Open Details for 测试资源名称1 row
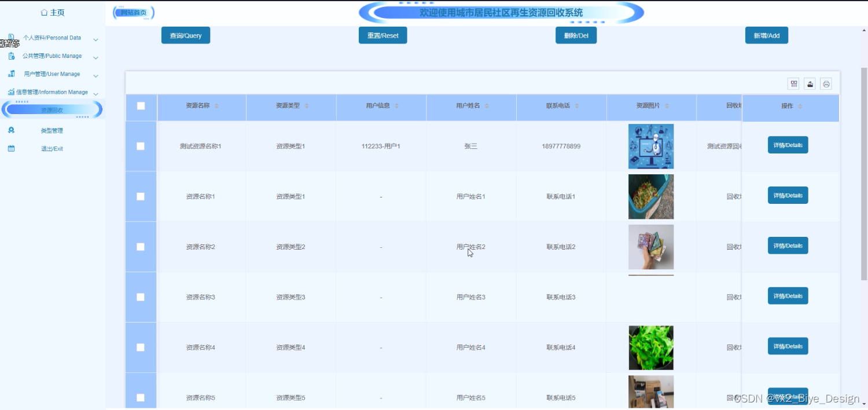The height and width of the screenshot is (410, 868). point(788,145)
